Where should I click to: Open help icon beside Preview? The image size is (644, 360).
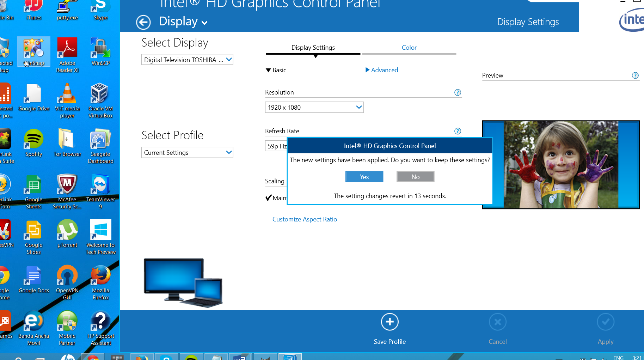point(635,75)
